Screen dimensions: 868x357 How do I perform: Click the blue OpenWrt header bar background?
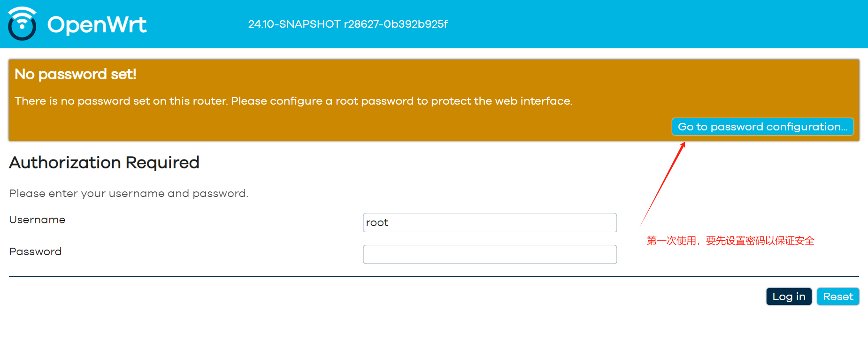coord(610,23)
